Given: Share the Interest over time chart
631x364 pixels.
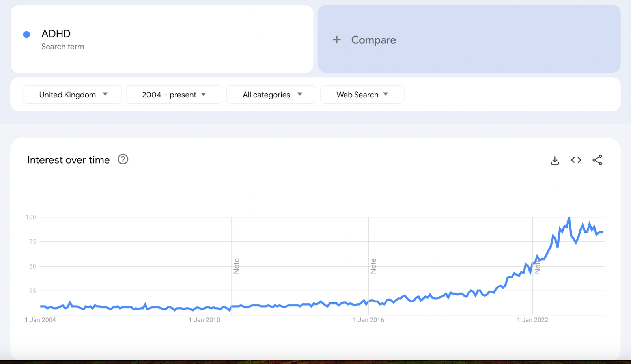Looking at the screenshot, I should [x=597, y=160].
